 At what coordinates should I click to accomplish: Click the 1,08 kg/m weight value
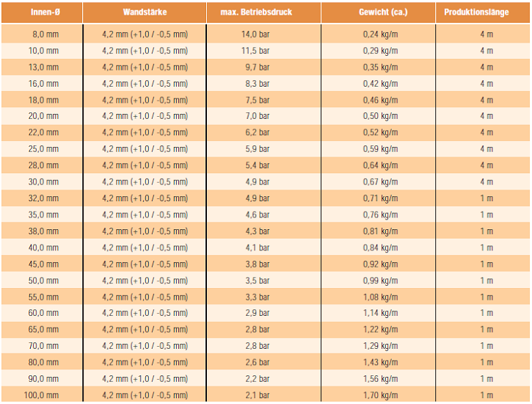[380, 297]
